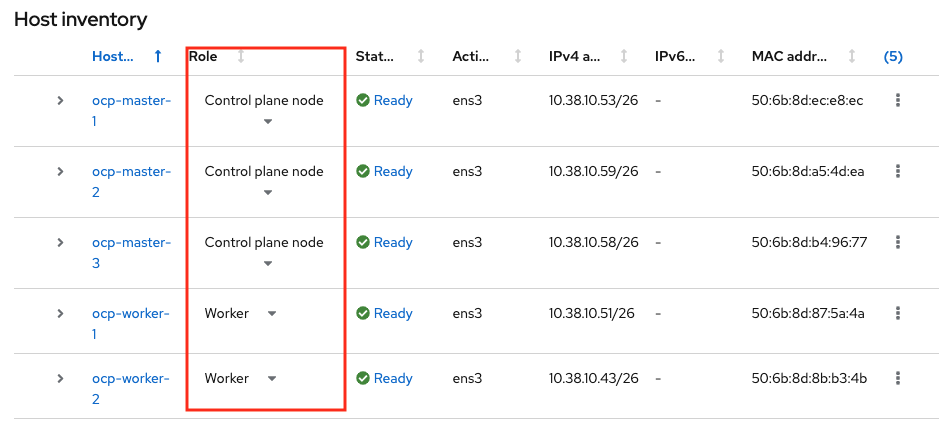This screenshot has width=939, height=434.
Task: Open kebab menu for ocp-master-1 row
Action: point(898,100)
